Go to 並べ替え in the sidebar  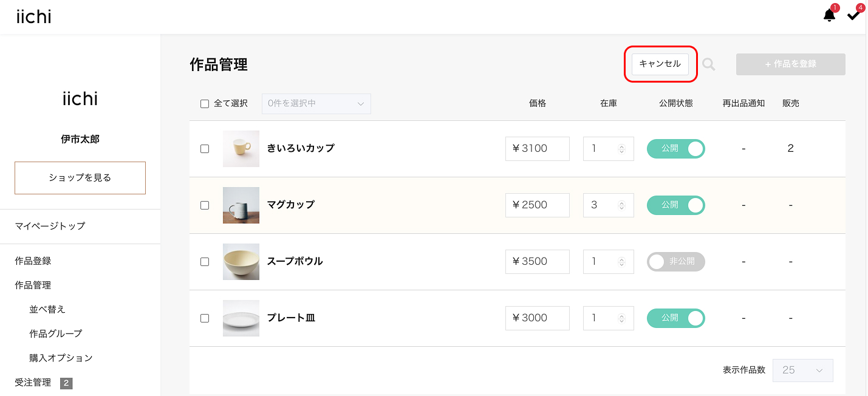pos(47,309)
